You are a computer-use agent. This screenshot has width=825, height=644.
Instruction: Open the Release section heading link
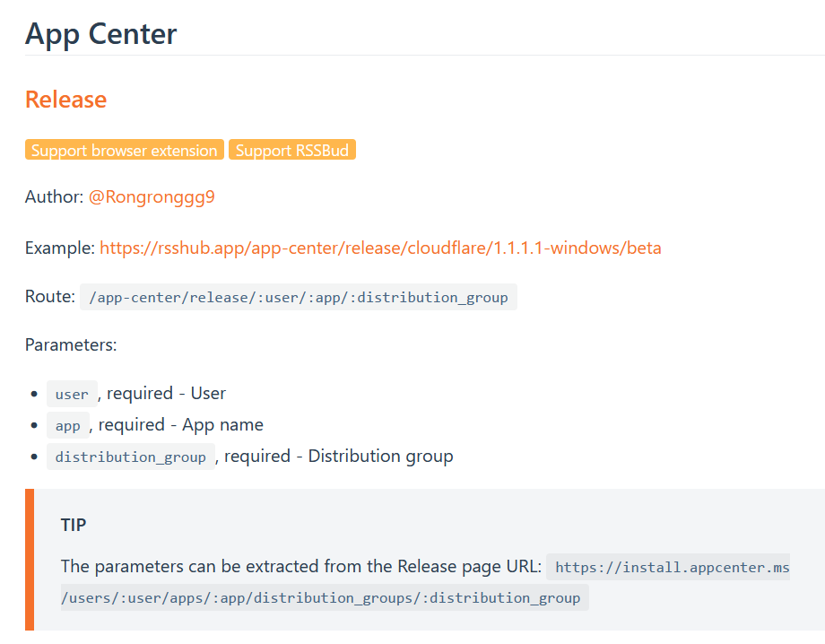(x=65, y=100)
